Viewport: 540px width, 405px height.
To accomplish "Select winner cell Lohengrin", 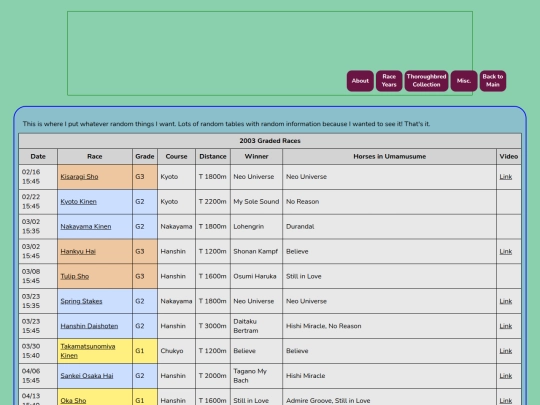I will pos(256,227).
